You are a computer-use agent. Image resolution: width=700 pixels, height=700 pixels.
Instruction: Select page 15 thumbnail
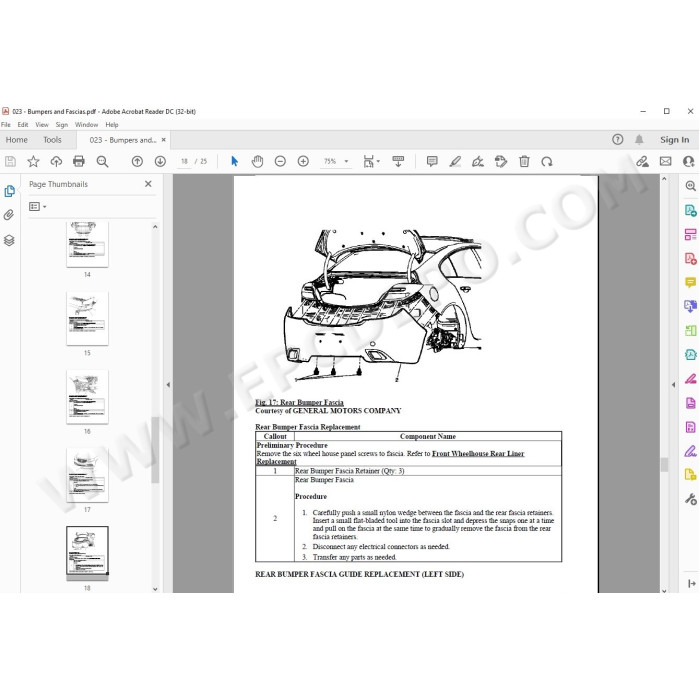[87, 318]
